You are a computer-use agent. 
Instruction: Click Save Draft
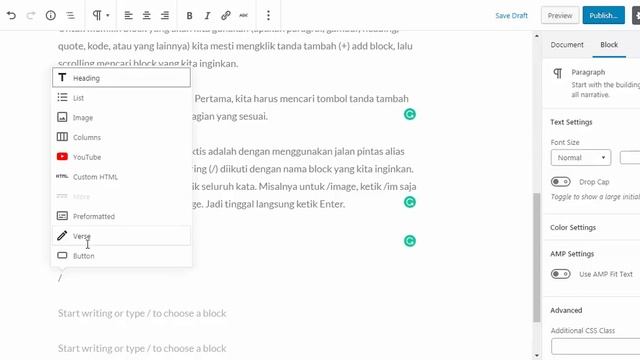click(511, 16)
